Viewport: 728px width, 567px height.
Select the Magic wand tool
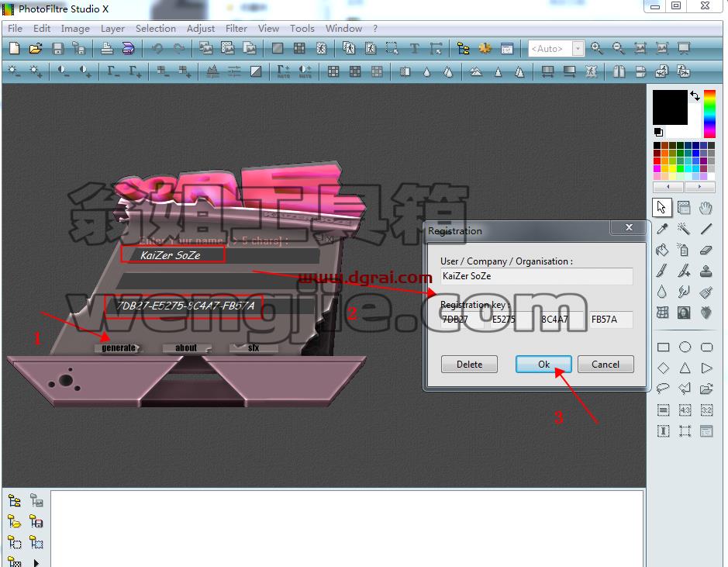pyautogui.click(x=684, y=229)
